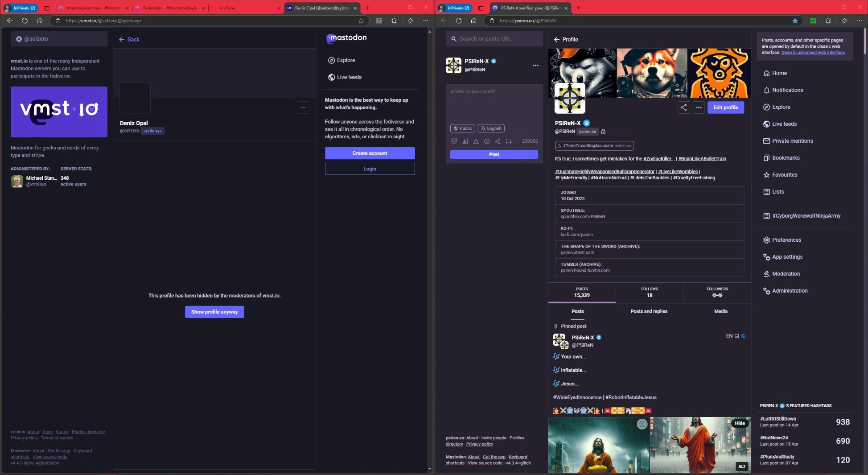Open the Live feeds globe in the vmst.io window
Viewport: 868px width, 475px height.
pyautogui.click(x=331, y=77)
